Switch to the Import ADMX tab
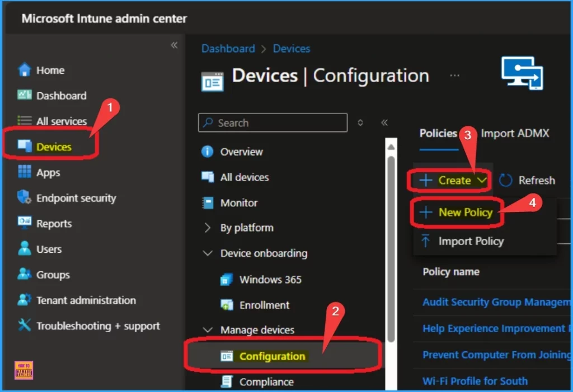The width and height of the screenshot is (573, 392). tap(515, 133)
